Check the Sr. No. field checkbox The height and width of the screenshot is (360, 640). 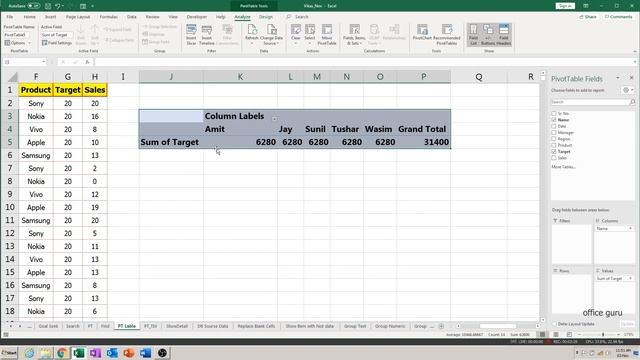[554, 113]
